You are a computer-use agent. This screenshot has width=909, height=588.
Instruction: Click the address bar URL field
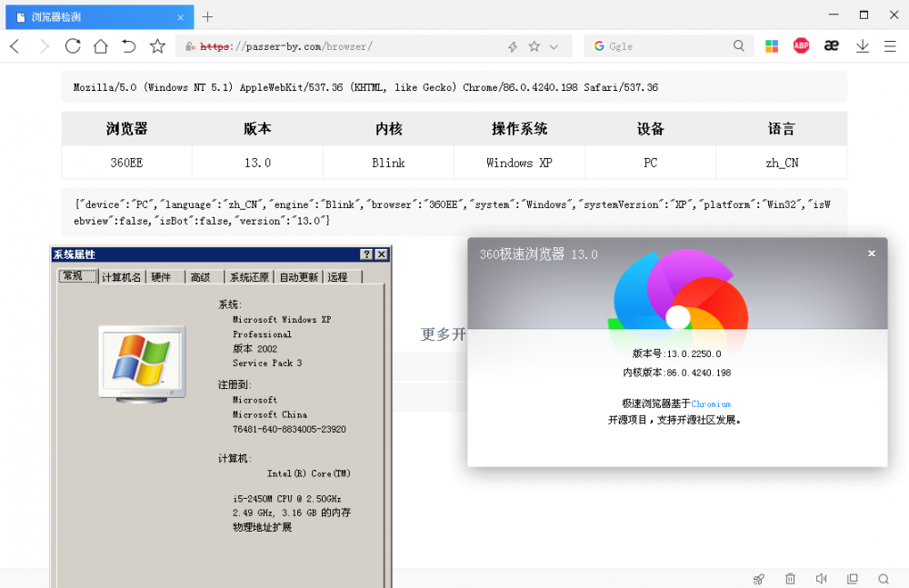pos(318,45)
